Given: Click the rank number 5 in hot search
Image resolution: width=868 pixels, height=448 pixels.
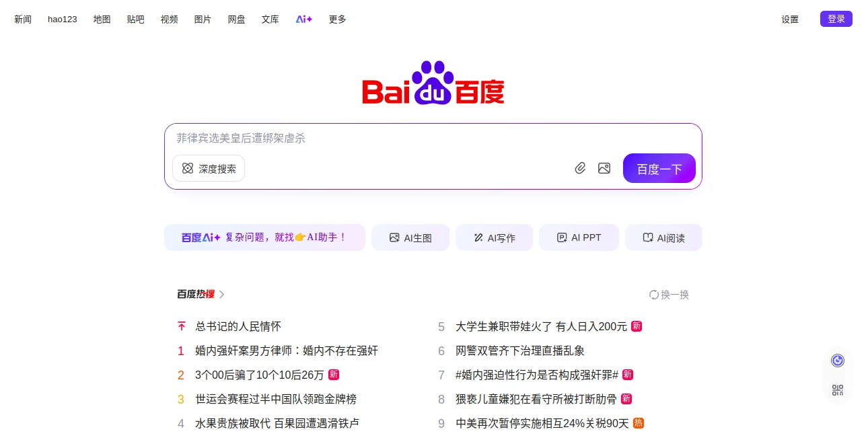Looking at the screenshot, I should 441,326.
